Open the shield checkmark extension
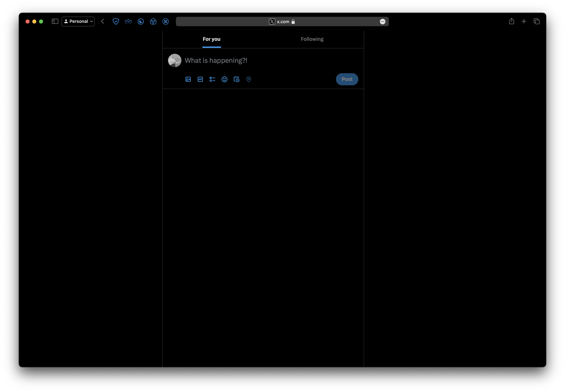 [116, 21]
